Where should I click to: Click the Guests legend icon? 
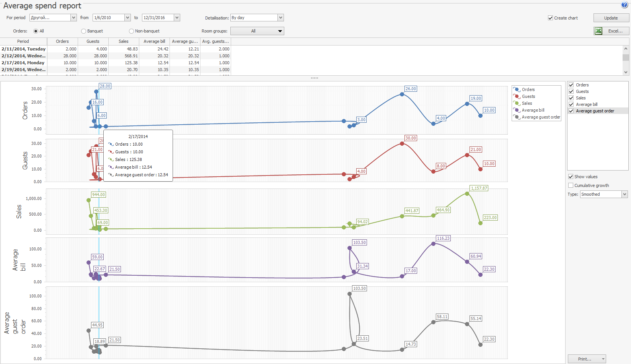[x=517, y=96]
